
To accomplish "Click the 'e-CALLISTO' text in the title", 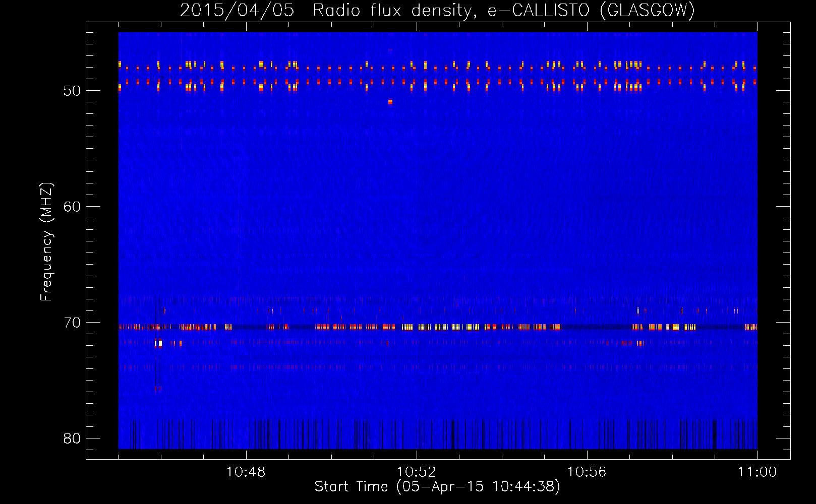I will tap(539, 10).
